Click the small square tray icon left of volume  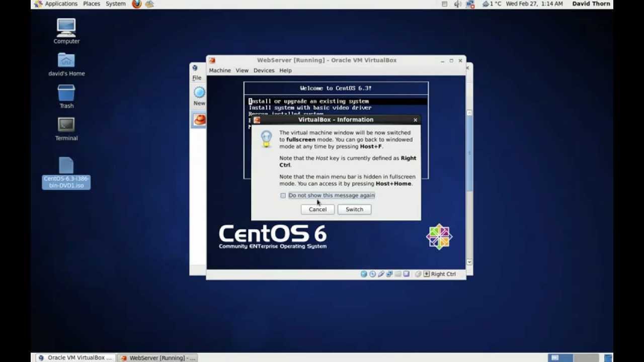tap(444, 4)
